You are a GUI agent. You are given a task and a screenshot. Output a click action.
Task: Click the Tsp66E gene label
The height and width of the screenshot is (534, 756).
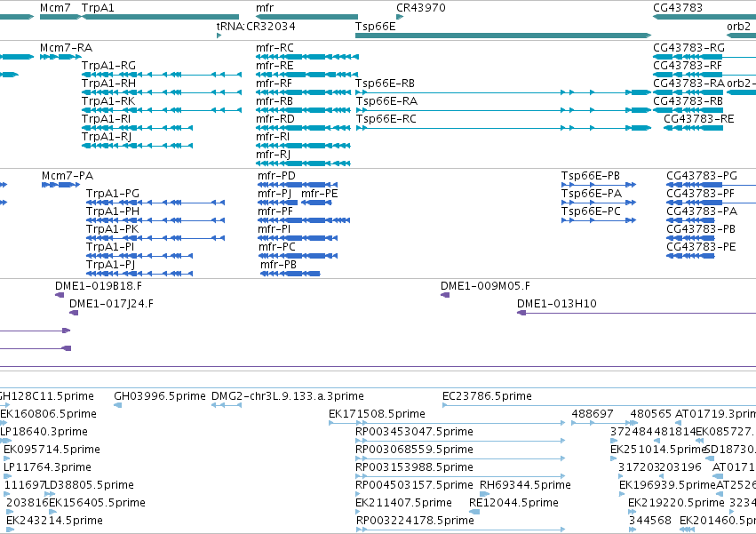tap(376, 26)
